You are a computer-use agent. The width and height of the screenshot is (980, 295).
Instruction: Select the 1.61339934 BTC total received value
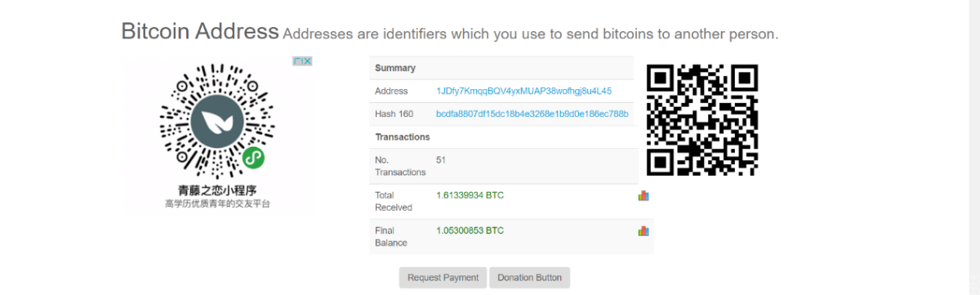tap(470, 195)
